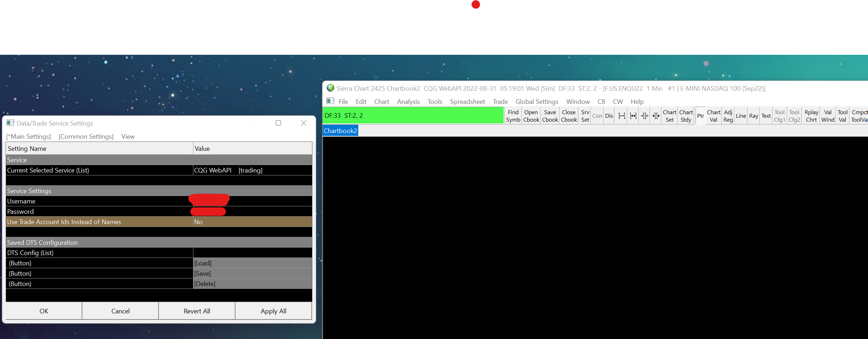Open the View menu in settings dialog
This screenshot has height=339, width=868.
[x=128, y=137]
